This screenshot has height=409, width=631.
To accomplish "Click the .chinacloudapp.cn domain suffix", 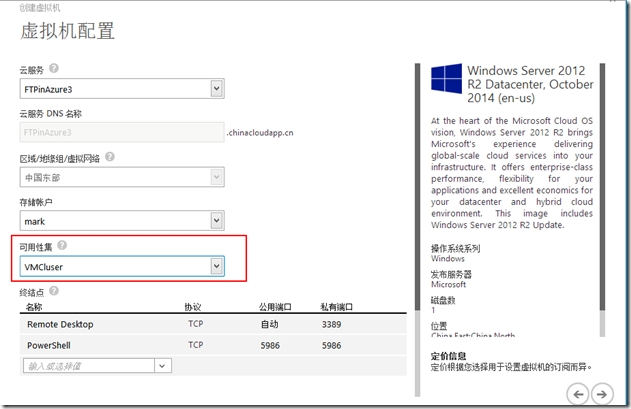I will coord(260,132).
